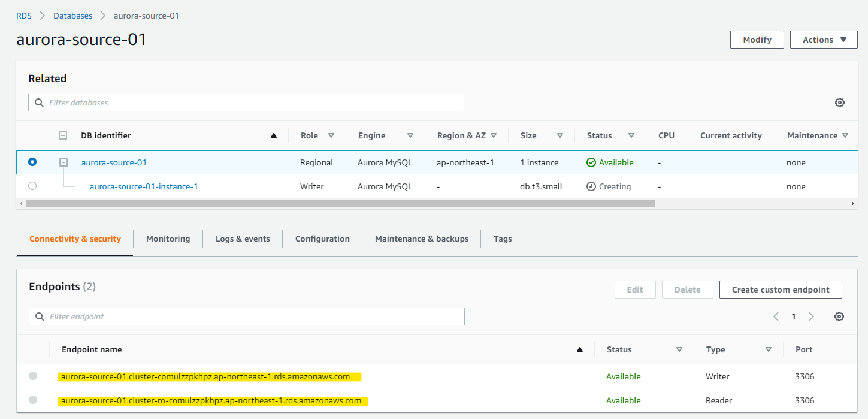Viewport: 868px width, 419px height.
Task: Go to the next endpoints page arrow
Action: click(x=812, y=316)
